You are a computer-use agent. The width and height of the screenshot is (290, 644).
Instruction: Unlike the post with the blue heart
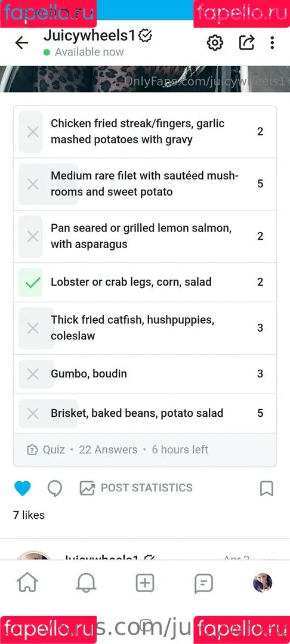[23, 488]
